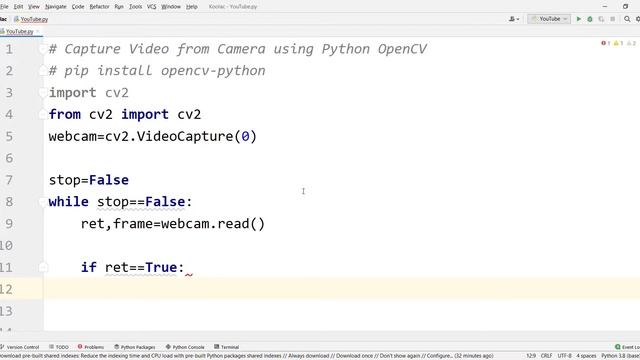Open the 4 spaces indent settings
The image size is (640, 360).
586,356
